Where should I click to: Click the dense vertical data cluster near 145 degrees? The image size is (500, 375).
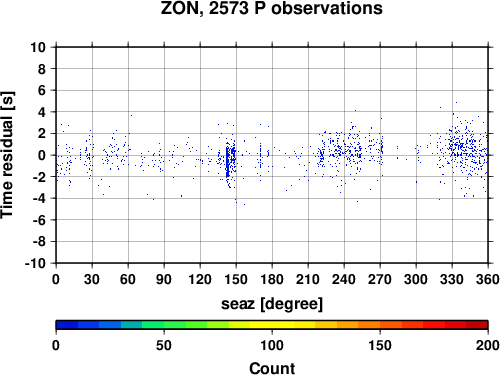tap(227, 162)
